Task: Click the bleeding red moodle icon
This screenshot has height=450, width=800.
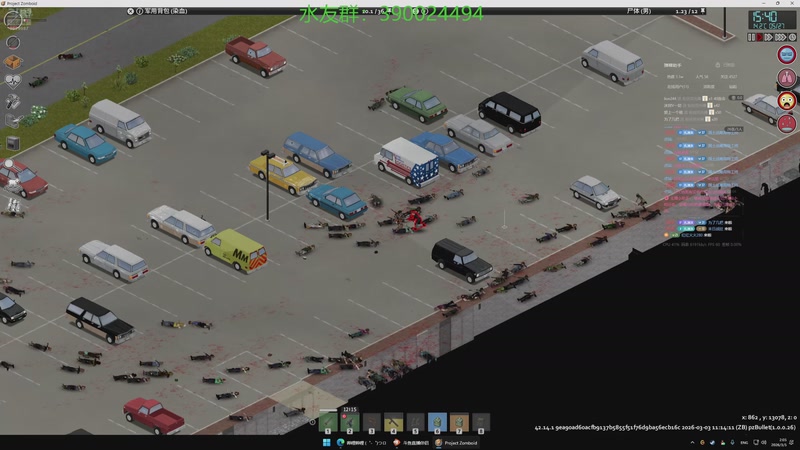Action: pyautogui.click(x=787, y=124)
